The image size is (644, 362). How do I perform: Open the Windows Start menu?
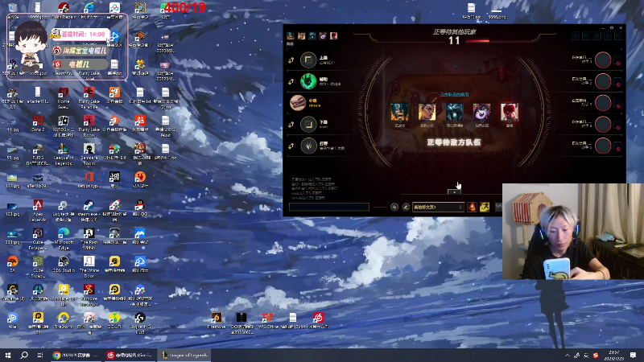(x=8, y=355)
